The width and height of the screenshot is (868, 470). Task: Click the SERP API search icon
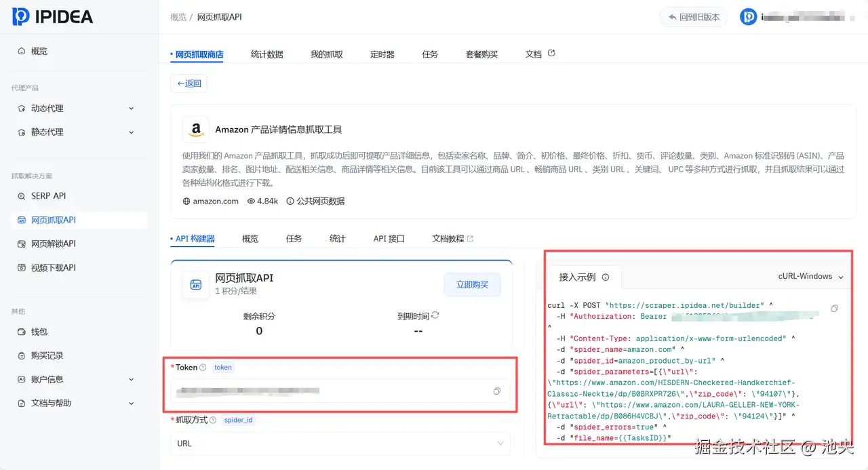(22, 196)
